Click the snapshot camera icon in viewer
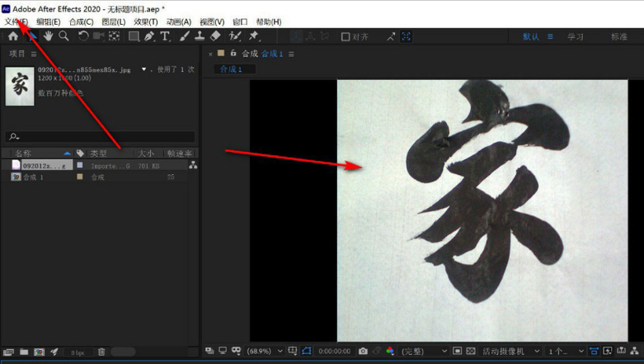Viewport: 644px width, 364px height. (363, 352)
